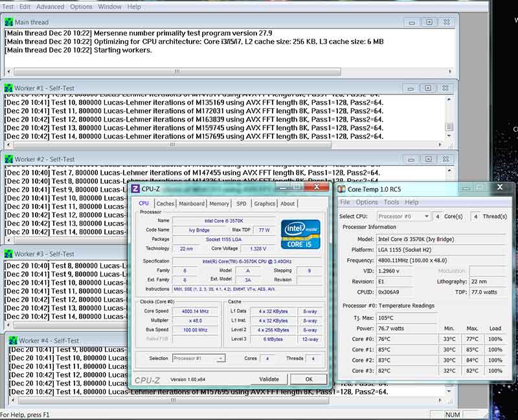Open the File menu in Core Temp
Viewport: 518px width, 420px height.
[x=345, y=202]
